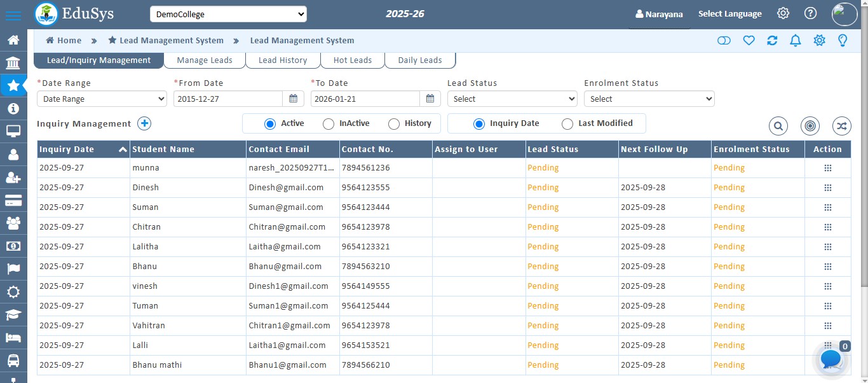Click the shuffle arrows icon above table

842,126
